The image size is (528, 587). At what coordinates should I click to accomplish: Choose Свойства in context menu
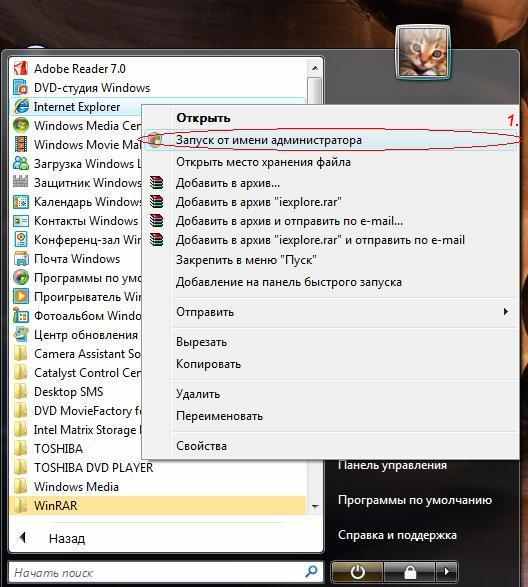(201, 446)
